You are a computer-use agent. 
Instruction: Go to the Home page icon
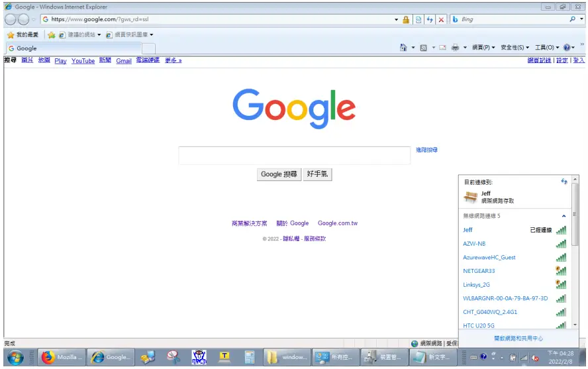click(403, 47)
